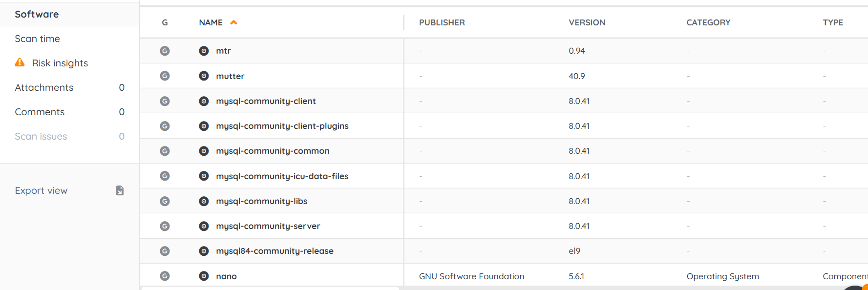Sort by the VERSION column header
The height and width of the screenshot is (290, 868).
tap(587, 22)
